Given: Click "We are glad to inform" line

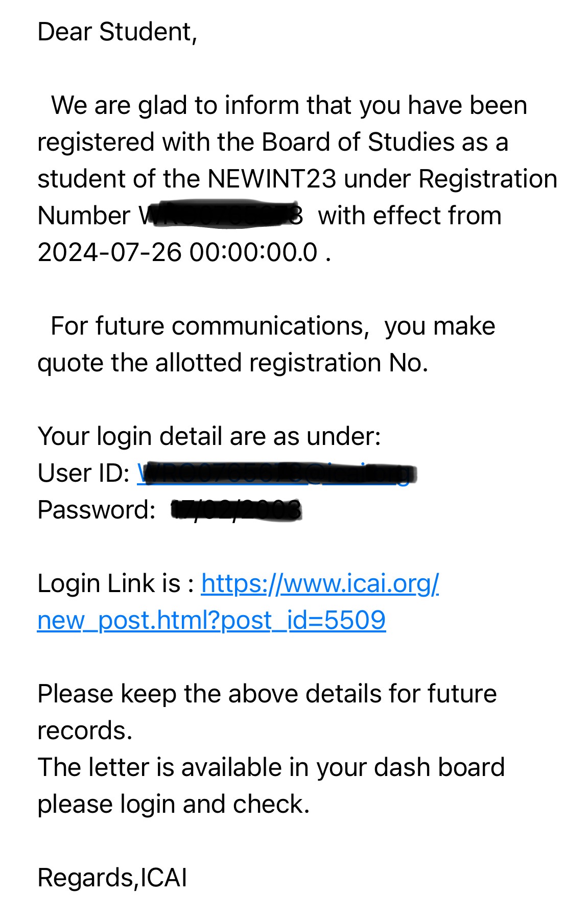Looking at the screenshot, I should (x=289, y=105).
